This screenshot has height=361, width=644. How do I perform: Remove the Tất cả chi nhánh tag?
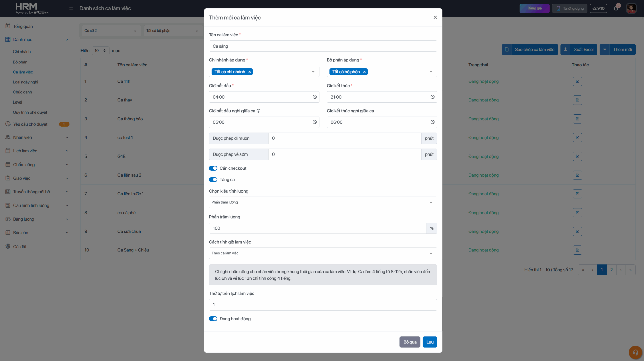[249, 72]
